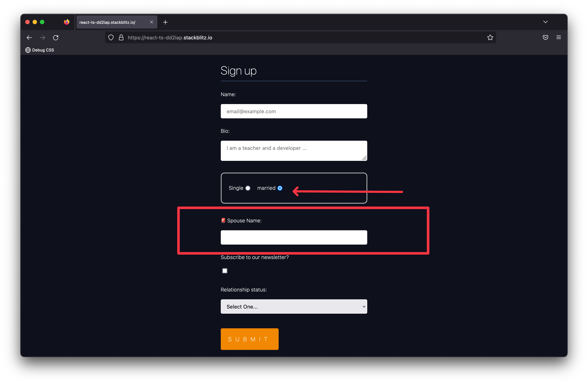Click tracking protection shield icon
The image size is (588, 384).
111,38
